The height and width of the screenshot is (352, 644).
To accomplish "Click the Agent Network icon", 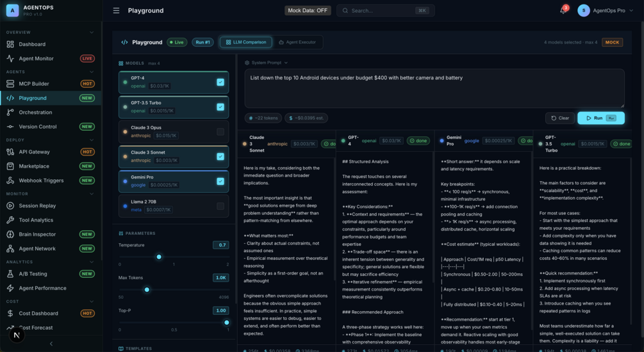I will (x=10, y=248).
